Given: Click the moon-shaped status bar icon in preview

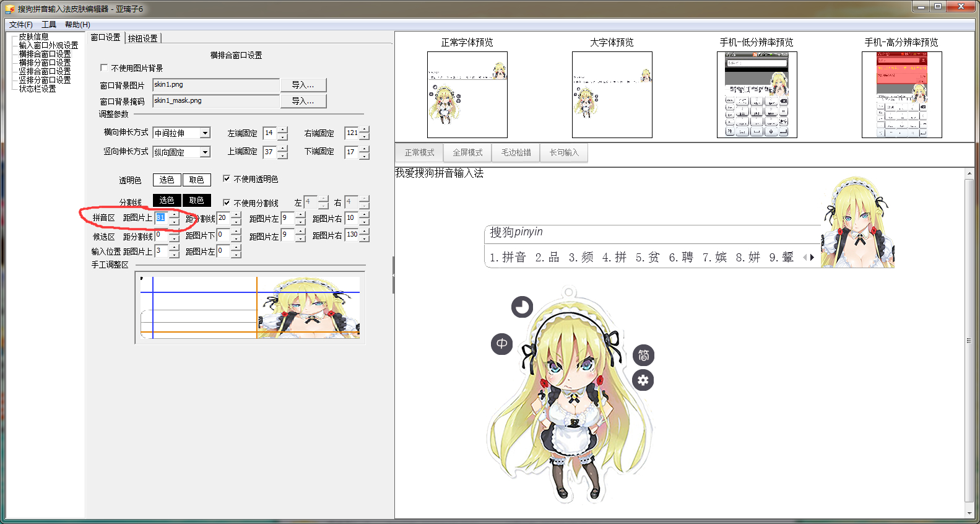Looking at the screenshot, I should (522, 307).
